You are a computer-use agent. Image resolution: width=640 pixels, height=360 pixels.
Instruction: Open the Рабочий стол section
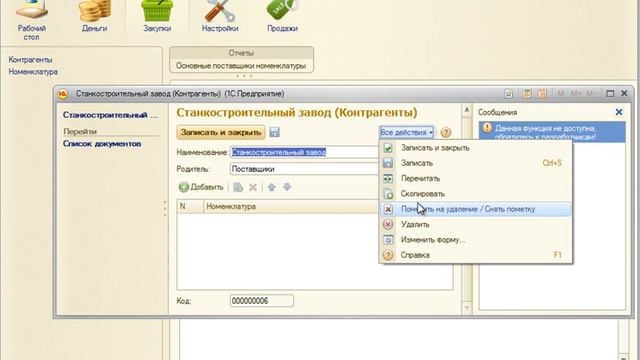point(31,20)
